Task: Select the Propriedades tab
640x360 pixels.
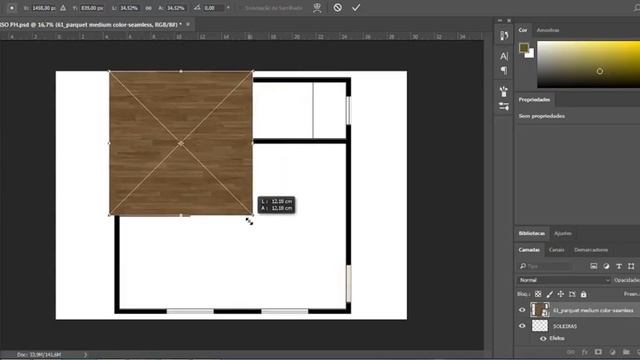Action: [534, 100]
